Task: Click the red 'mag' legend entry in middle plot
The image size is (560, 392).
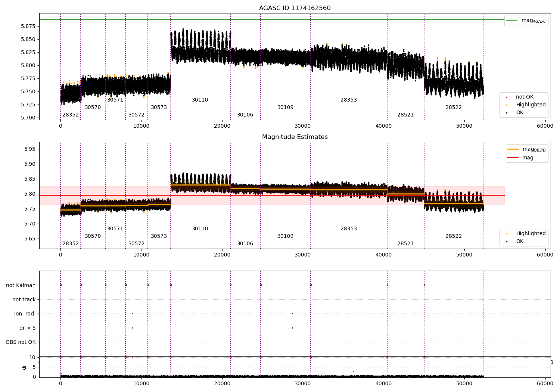Action: click(520, 158)
